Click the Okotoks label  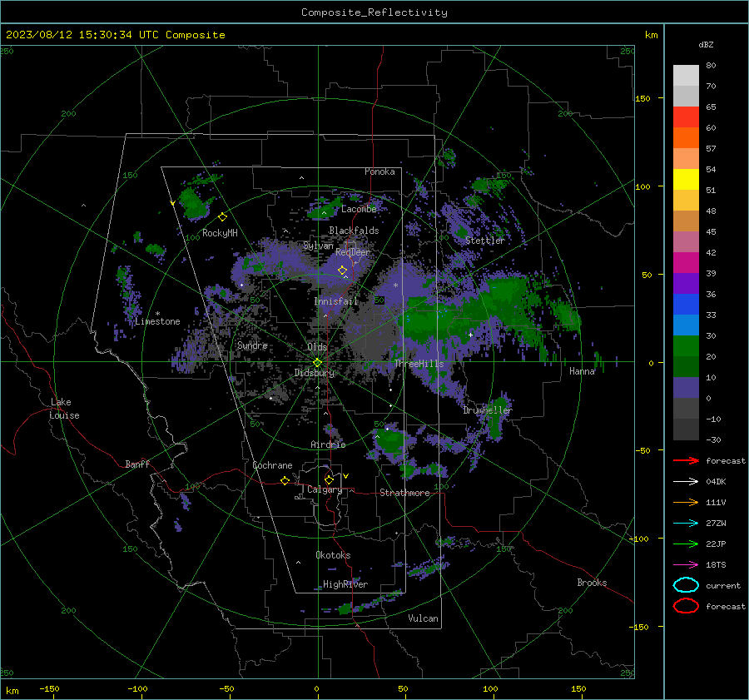click(x=333, y=555)
